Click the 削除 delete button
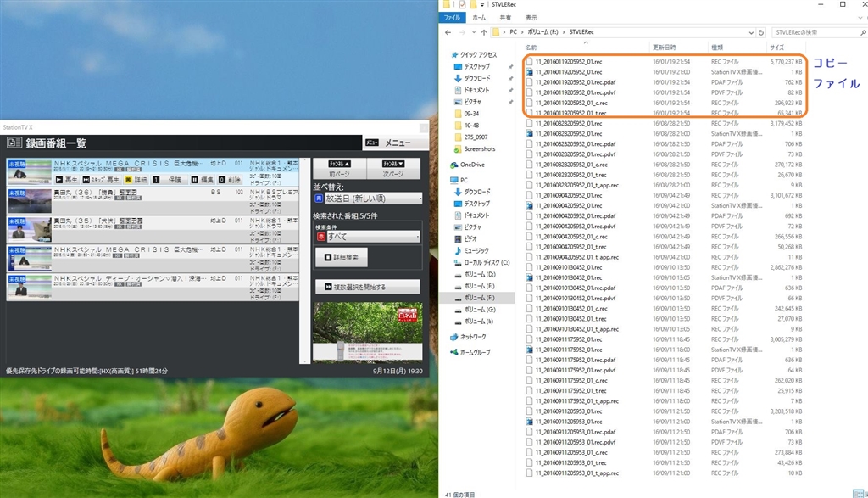This screenshot has width=868, height=498. [x=230, y=180]
